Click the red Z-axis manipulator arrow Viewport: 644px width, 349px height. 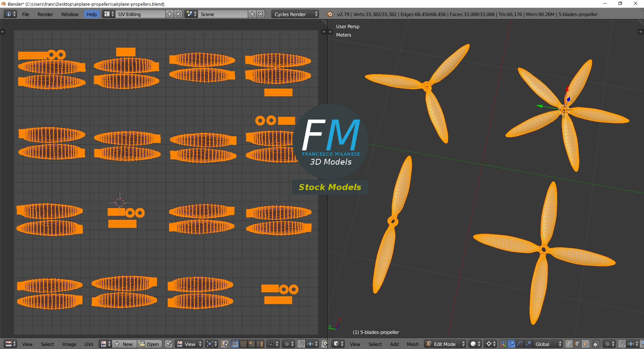(567, 89)
